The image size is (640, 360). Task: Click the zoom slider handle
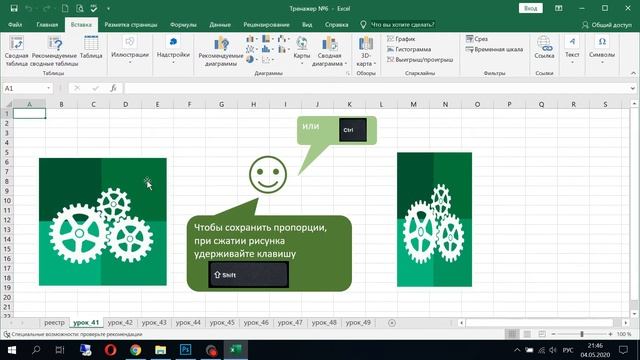(582, 334)
